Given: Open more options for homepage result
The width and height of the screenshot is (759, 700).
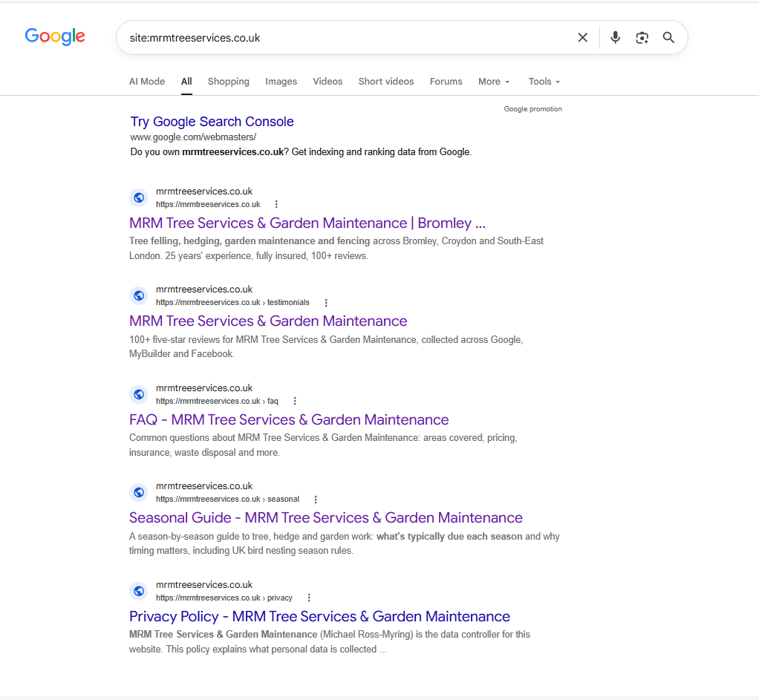Looking at the screenshot, I should tap(276, 204).
